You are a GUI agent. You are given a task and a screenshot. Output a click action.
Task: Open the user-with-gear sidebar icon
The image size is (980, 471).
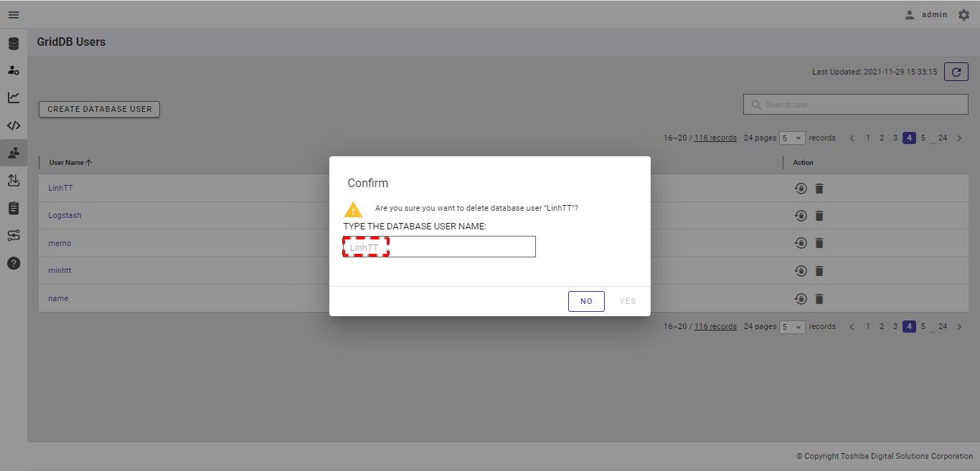[x=14, y=70]
